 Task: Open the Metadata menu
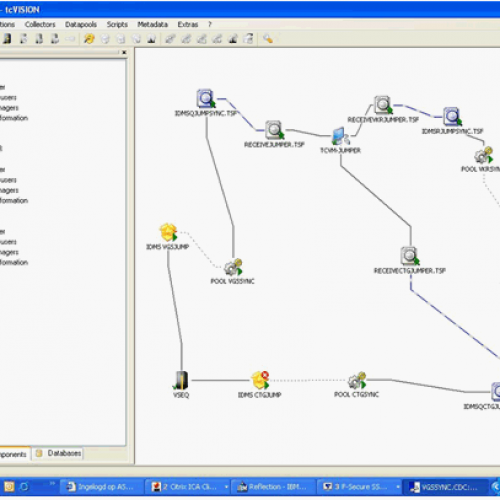152,24
